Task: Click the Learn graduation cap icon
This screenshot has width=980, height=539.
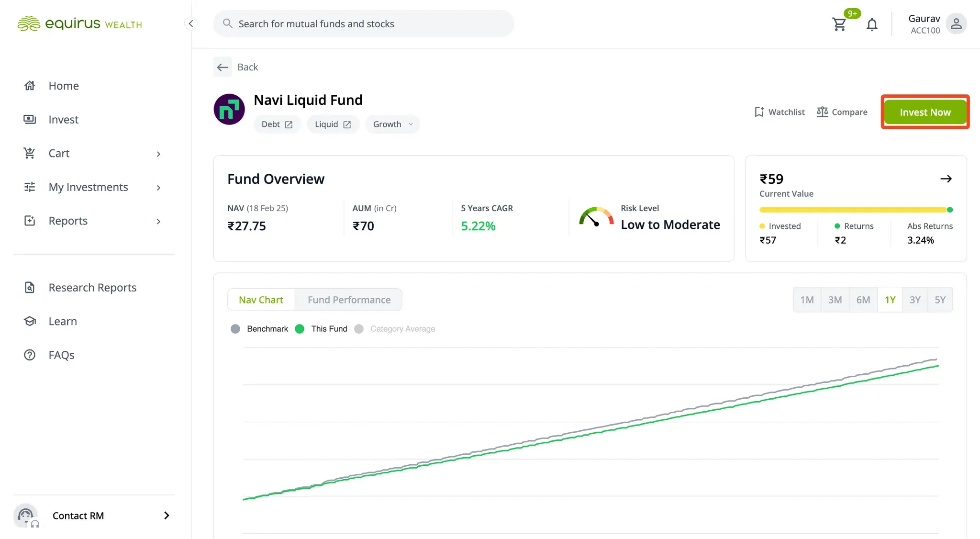Action: [30, 321]
